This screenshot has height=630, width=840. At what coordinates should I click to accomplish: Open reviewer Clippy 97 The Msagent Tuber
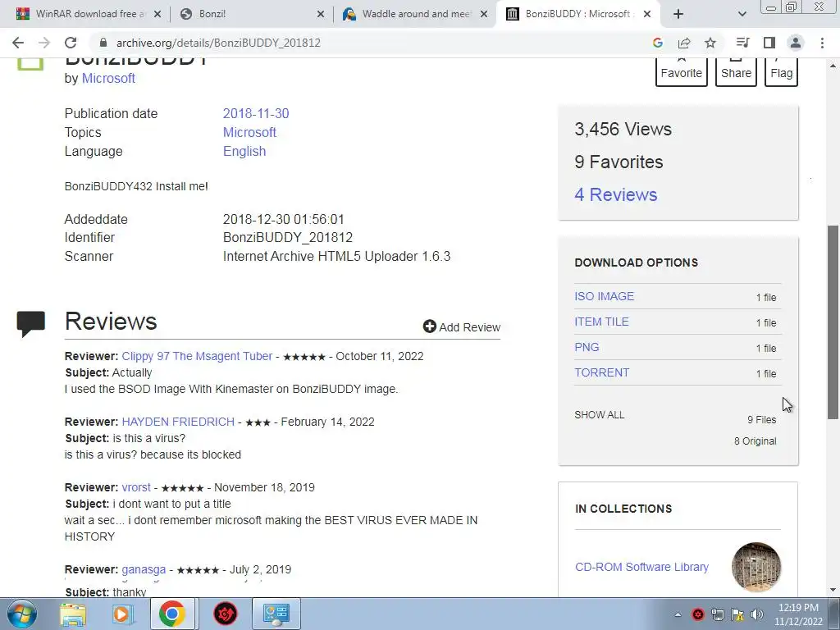[197, 356]
